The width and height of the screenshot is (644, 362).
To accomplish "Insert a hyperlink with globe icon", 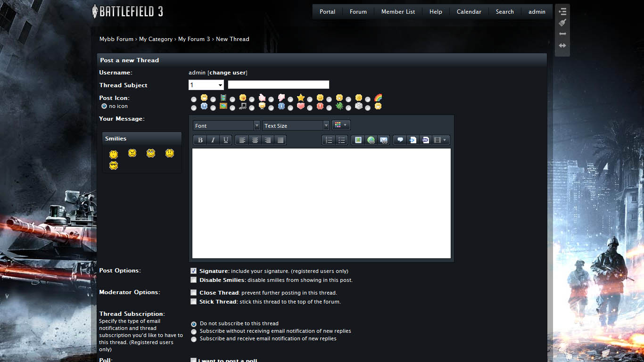I will (x=371, y=140).
